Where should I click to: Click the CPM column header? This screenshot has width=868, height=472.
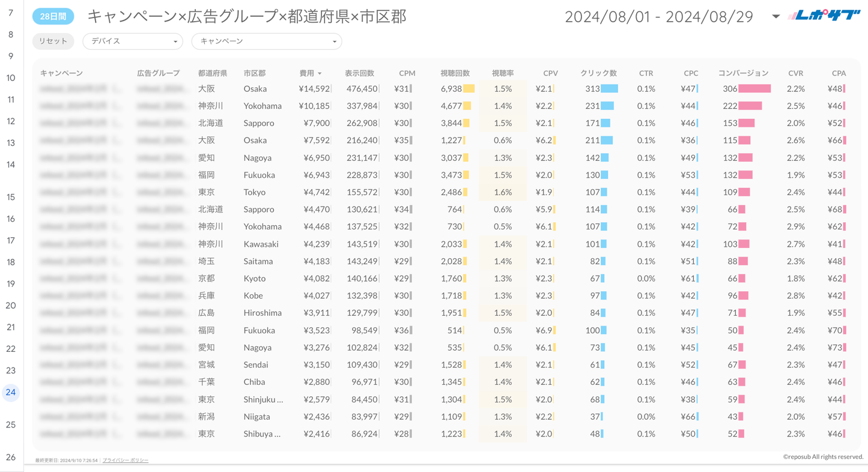(407, 73)
